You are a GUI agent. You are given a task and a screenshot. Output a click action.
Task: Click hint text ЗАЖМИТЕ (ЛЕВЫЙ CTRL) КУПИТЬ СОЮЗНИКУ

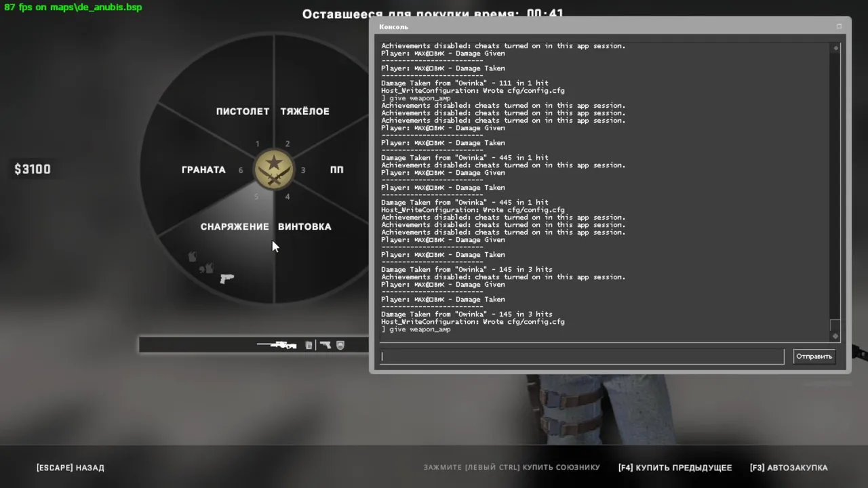point(512,468)
